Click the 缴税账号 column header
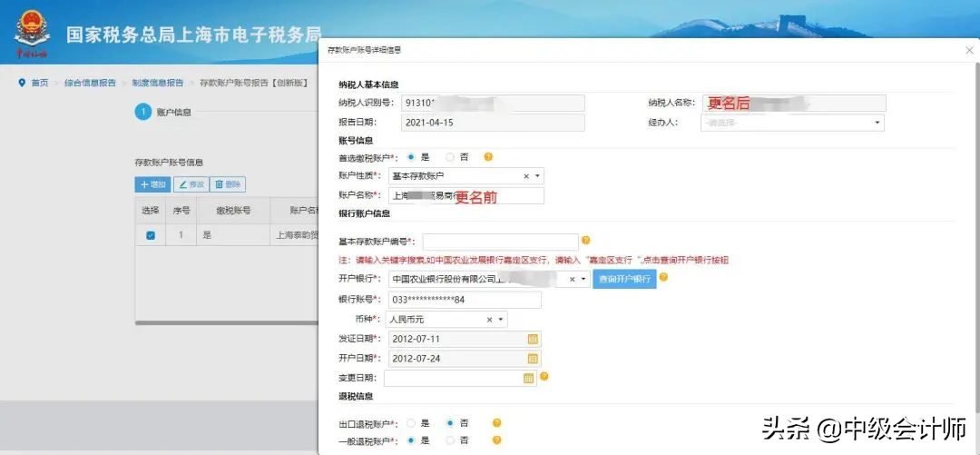This screenshot has height=455, width=980. click(233, 211)
